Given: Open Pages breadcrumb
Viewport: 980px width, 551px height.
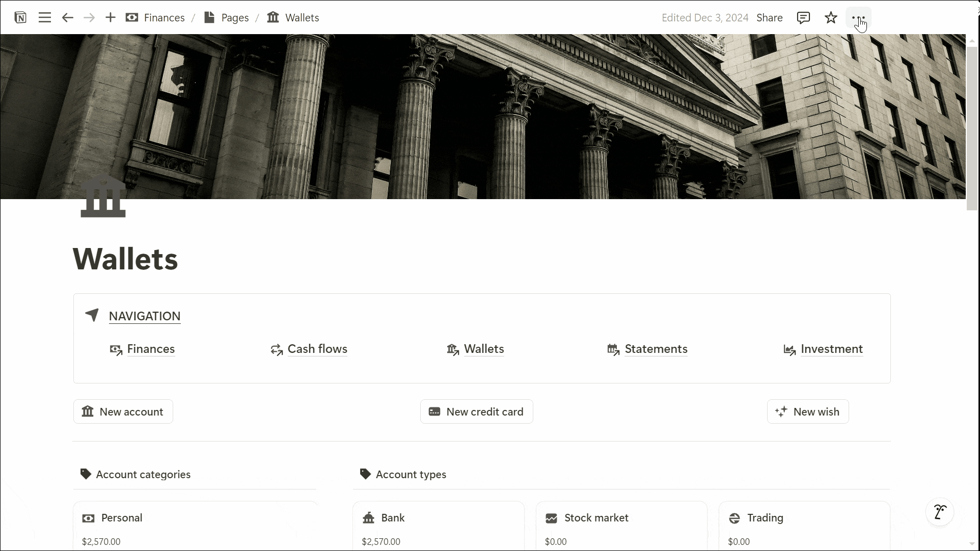Looking at the screenshot, I should click(234, 18).
